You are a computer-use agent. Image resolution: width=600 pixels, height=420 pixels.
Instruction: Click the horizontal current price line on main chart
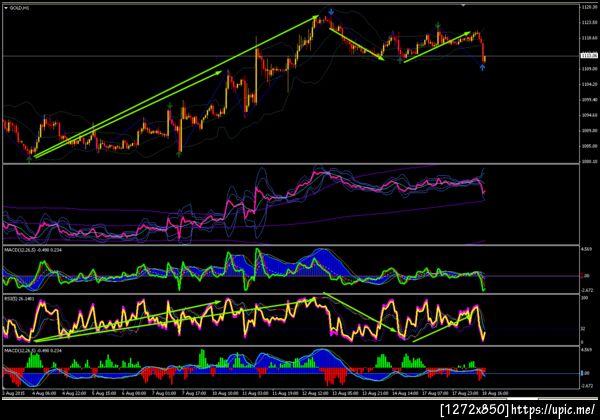pos(291,56)
